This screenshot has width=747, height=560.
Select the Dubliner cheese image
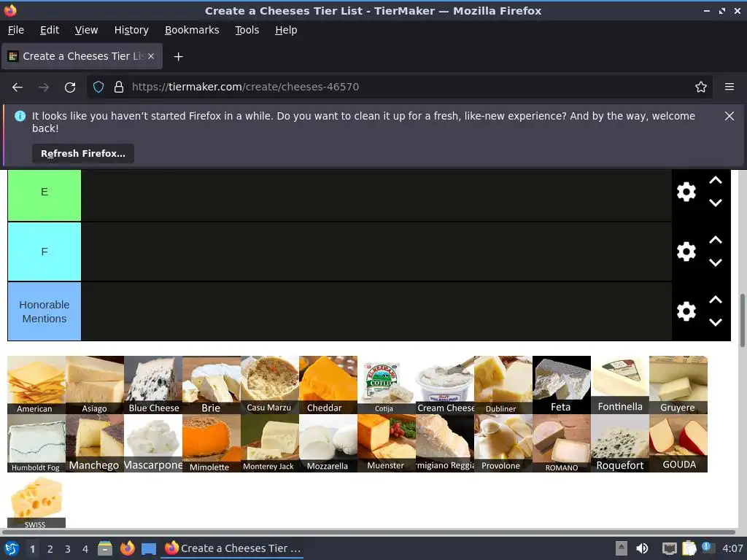point(503,385)
